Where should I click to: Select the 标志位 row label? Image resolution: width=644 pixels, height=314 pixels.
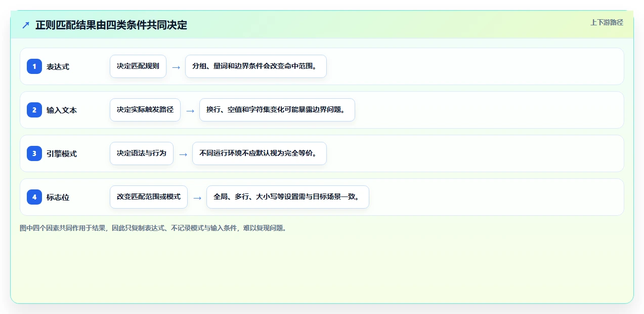(x=58, y=198)
